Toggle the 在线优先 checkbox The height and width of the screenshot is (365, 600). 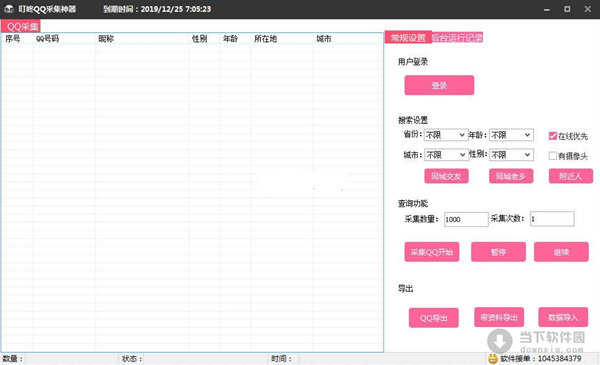(x=552, y=136)
